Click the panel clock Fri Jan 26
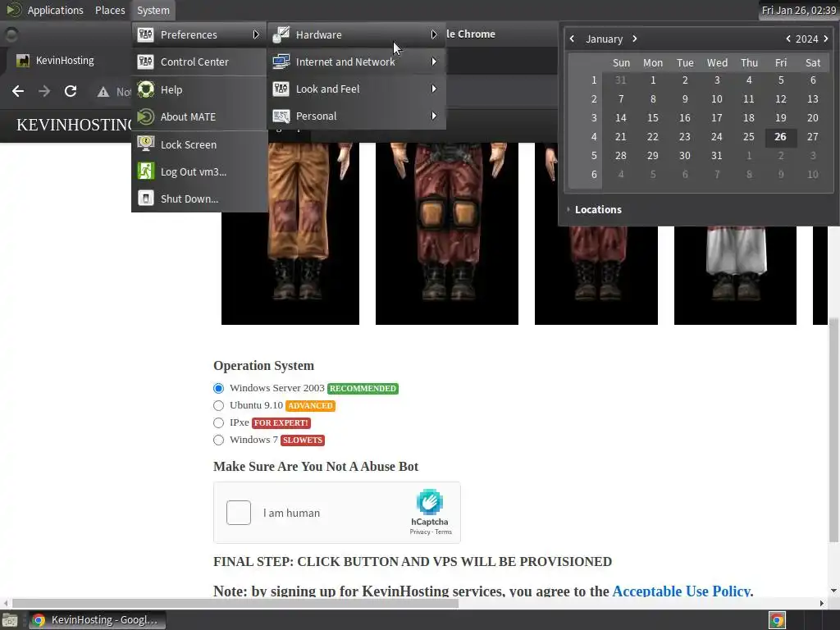This screenshot has height=630, width=840. (x=799, y=10)
